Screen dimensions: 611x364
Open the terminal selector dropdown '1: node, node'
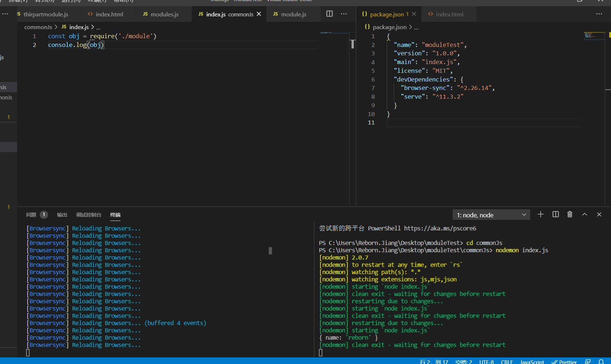pyautogui.click(x=491, y=215)
